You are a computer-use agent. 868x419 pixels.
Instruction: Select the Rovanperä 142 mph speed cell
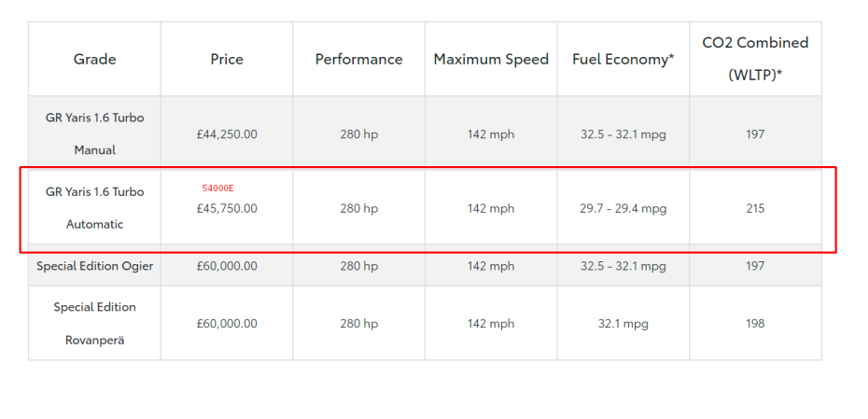(x=491, y=324)
